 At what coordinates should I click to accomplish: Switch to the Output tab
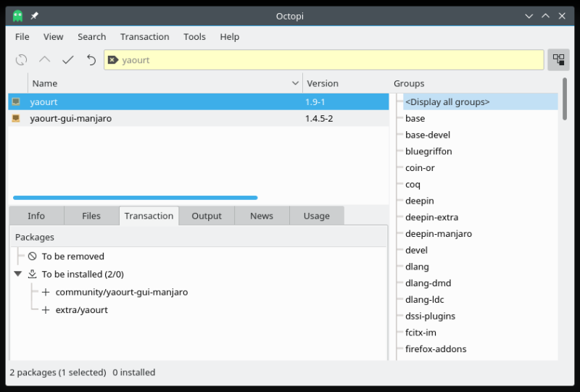coord(207,216)
